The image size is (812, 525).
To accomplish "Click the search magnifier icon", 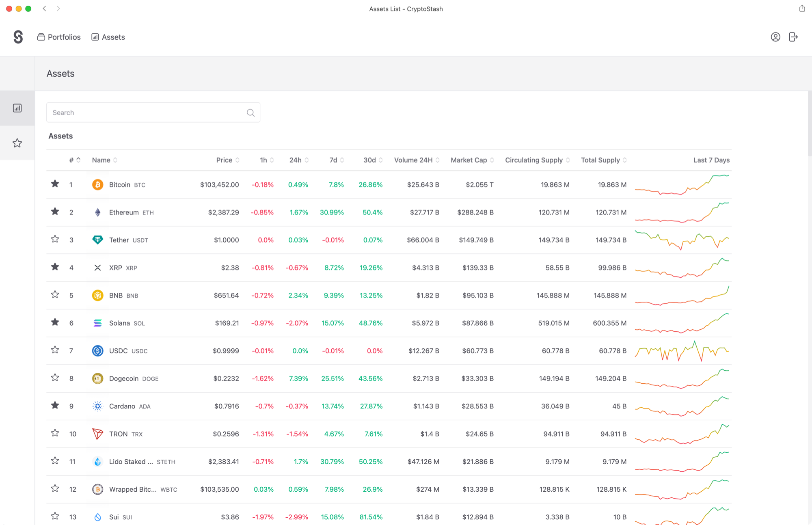I will click(x=251, y=112).
